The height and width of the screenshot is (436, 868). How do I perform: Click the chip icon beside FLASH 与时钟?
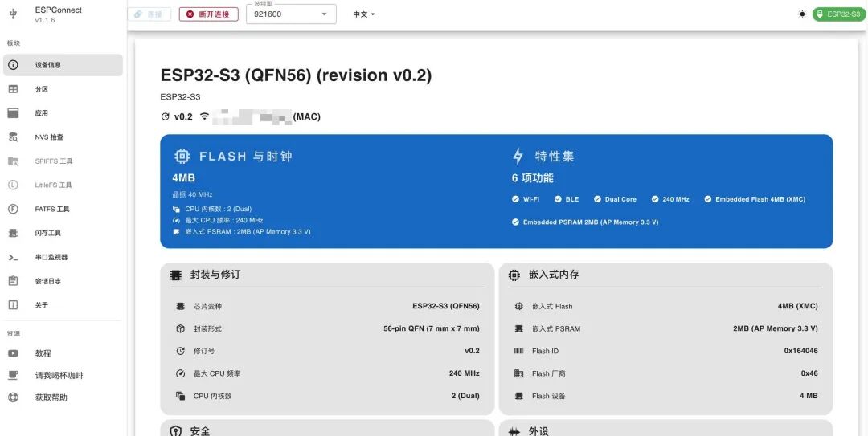coord(182,157)
